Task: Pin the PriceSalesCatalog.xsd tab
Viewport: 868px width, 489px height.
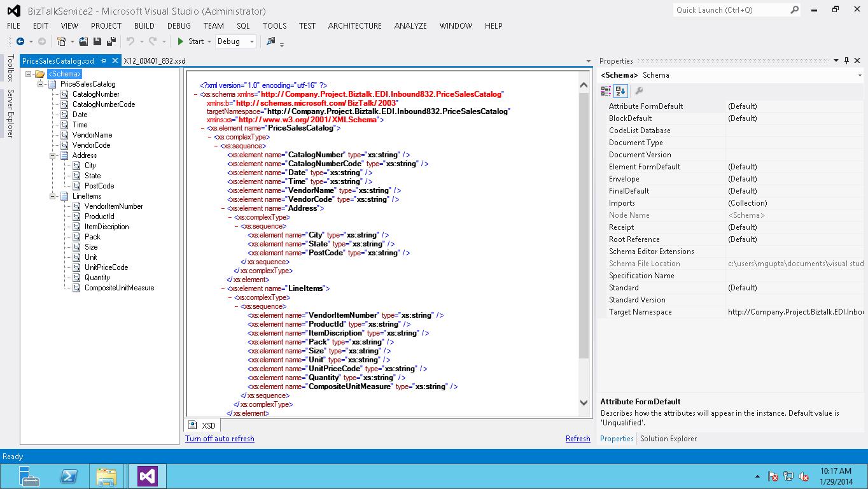Action: [x=104, y=61]
